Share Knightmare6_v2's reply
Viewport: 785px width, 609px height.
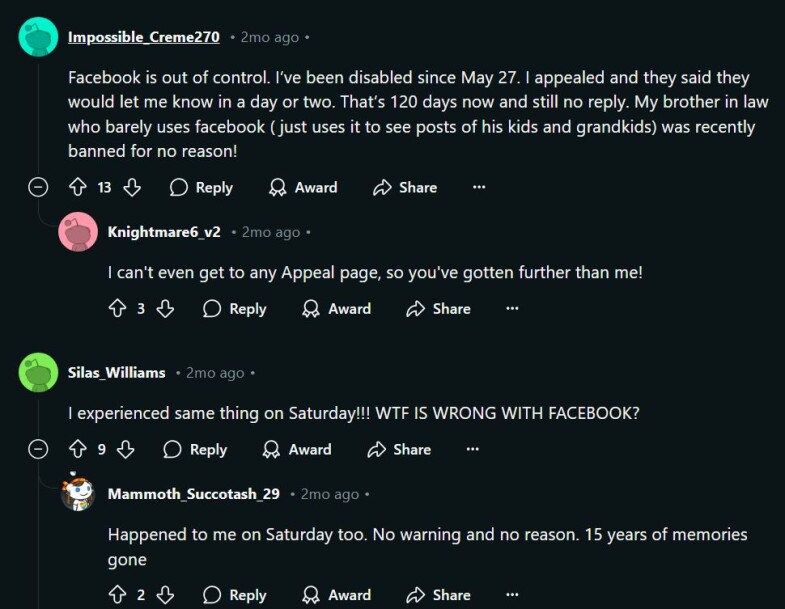pos(439,309)
